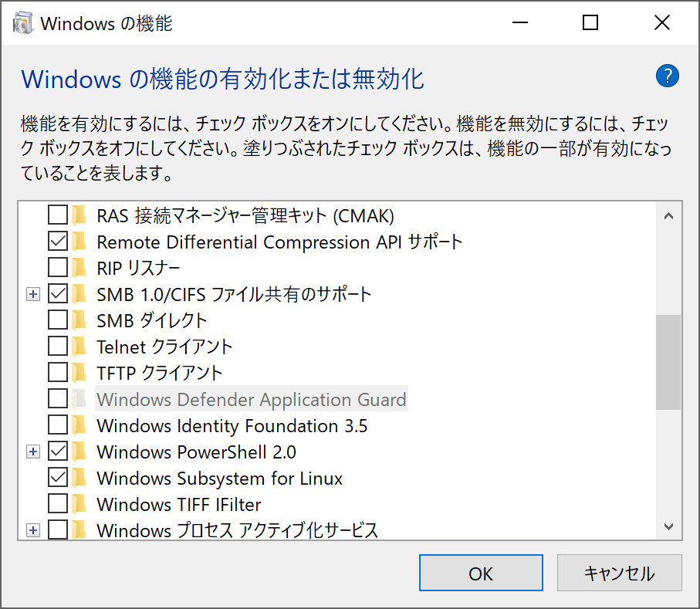Check Windows Identity Foundation 3.5 box
700x609 pixels.
[x=58, y=425]
